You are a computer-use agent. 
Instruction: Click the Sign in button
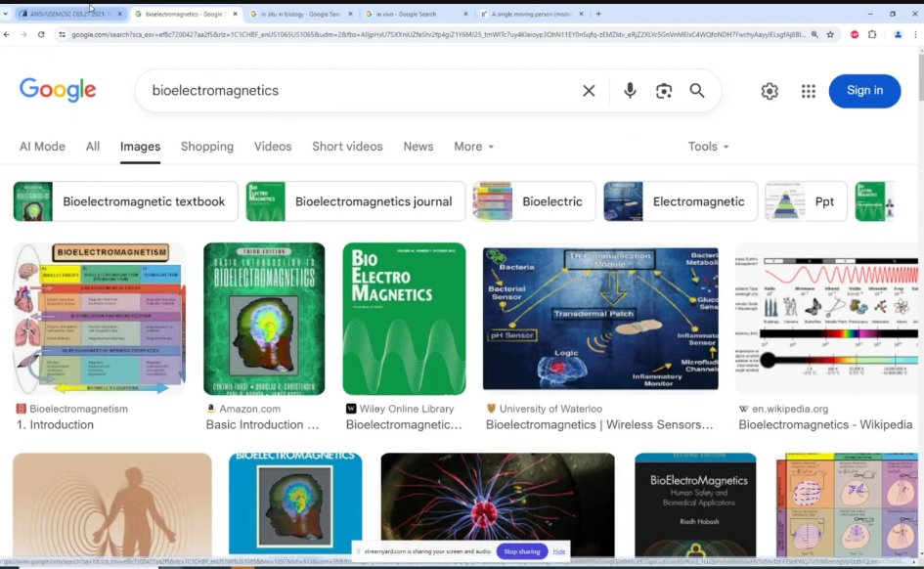click(864, 91)
